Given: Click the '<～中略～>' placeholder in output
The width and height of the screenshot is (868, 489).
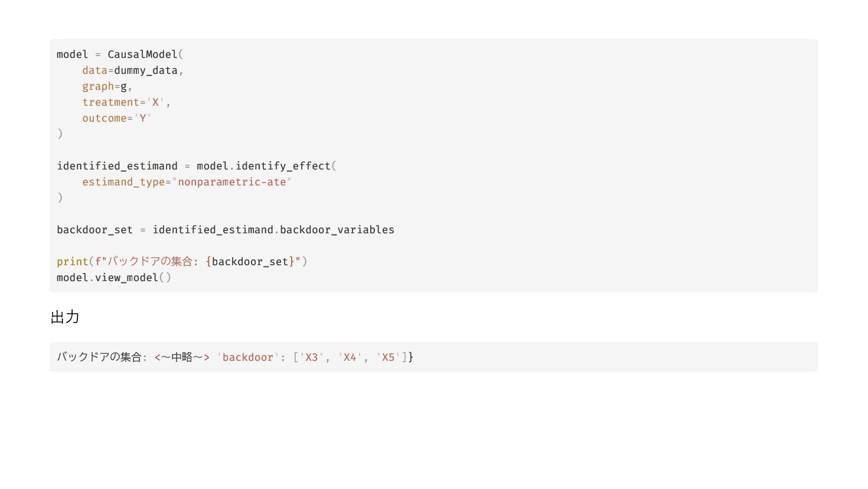Looking at the screenshot, I should point(182,357).
